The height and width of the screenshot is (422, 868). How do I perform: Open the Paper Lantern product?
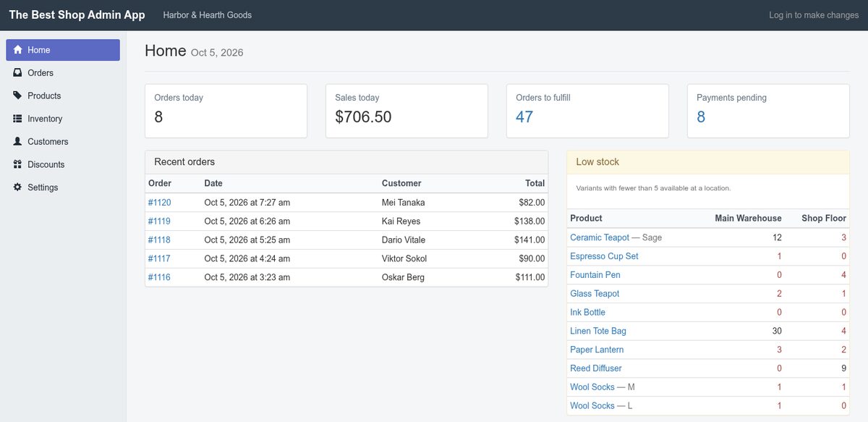(597, 350)
